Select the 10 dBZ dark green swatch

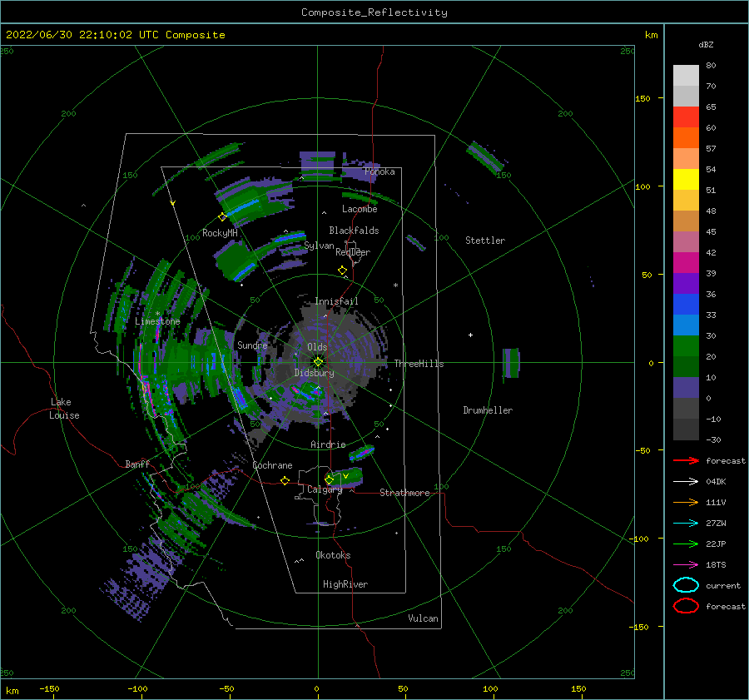tap(686, 367)
